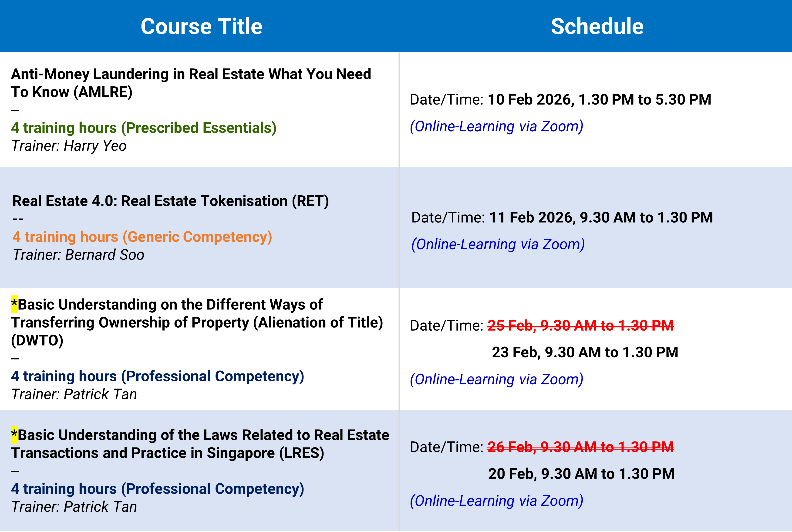Select the Real Estate Tokenisation (RET) course title

click(171, 201)
